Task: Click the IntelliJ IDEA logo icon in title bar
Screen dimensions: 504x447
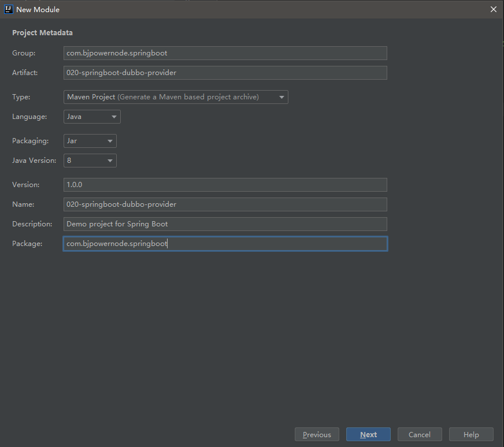Action: (9, 9)
